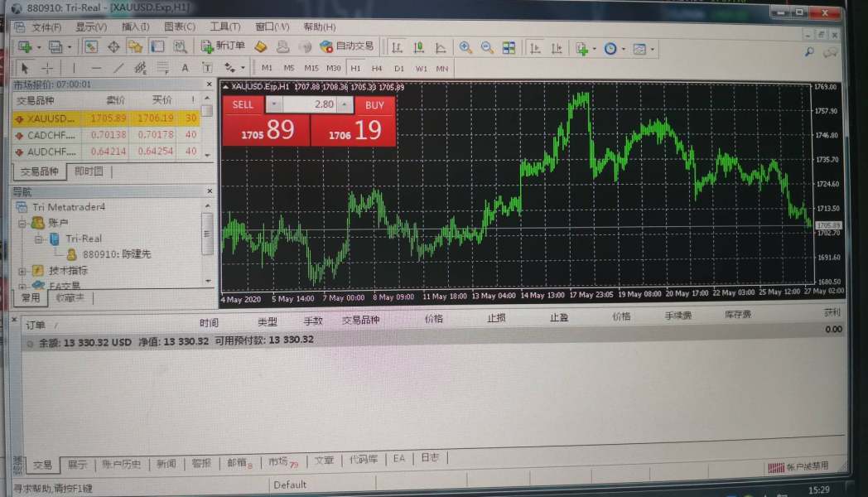Select the CADCHF row in Market Watch
Screen dimensions: 868x497
(106, 134)
